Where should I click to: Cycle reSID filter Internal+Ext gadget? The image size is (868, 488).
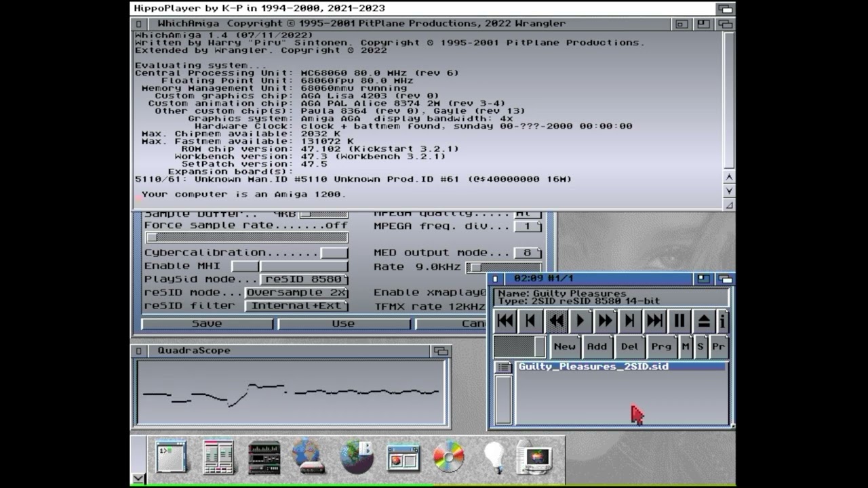[x=296, y=306]
